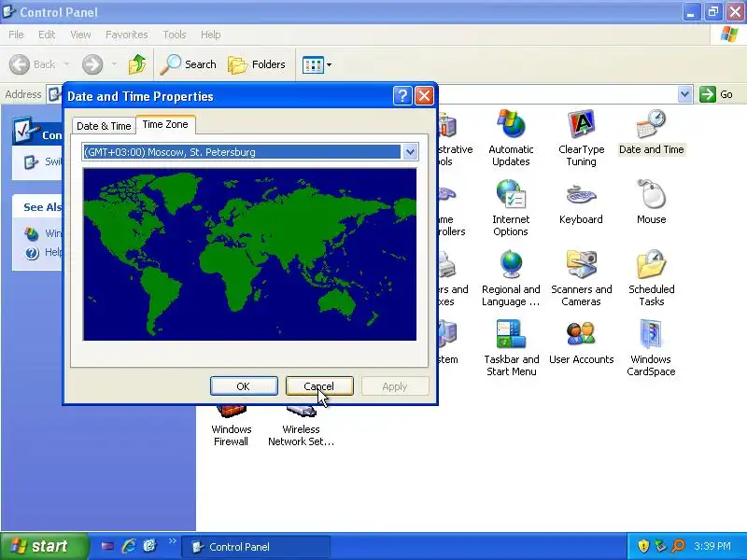Click the world time zone map
The height and width of the screenshot is (560, 747).
tap(249, 254)
